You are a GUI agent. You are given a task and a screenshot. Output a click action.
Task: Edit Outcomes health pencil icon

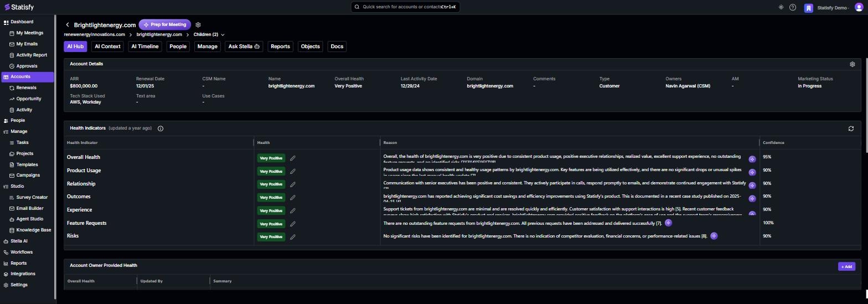tap(293, 197)
